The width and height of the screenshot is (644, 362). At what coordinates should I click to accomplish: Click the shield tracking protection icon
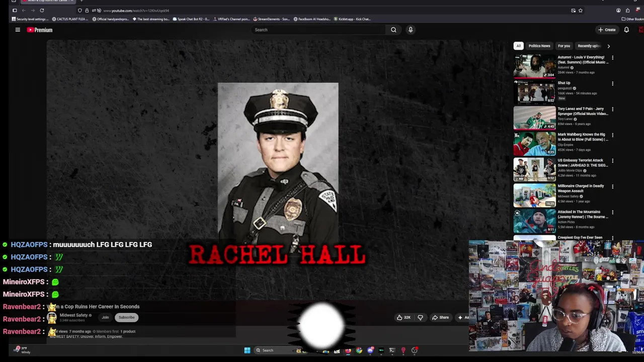tap(79, 11)
